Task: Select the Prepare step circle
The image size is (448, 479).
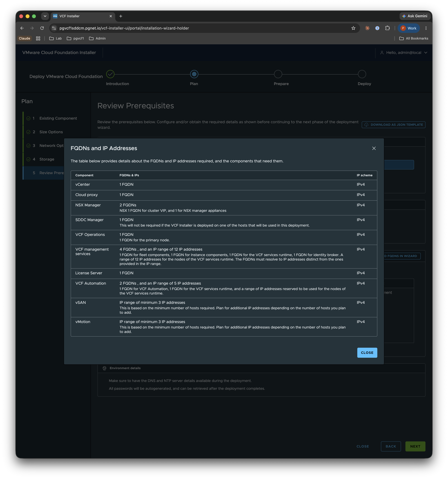Action: (x=278, y=74)
